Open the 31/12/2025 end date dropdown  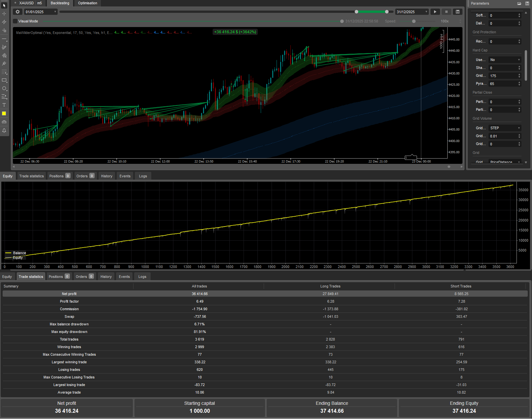coord(412,12)
